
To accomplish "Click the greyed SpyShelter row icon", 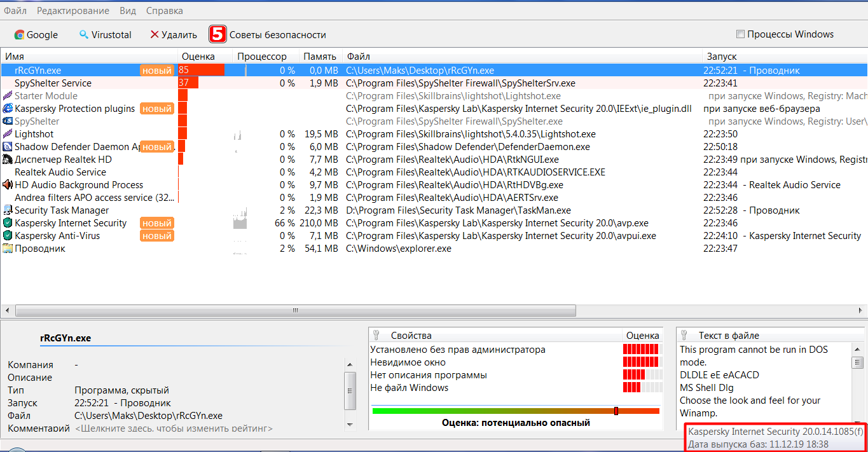I will click(8, 121).
